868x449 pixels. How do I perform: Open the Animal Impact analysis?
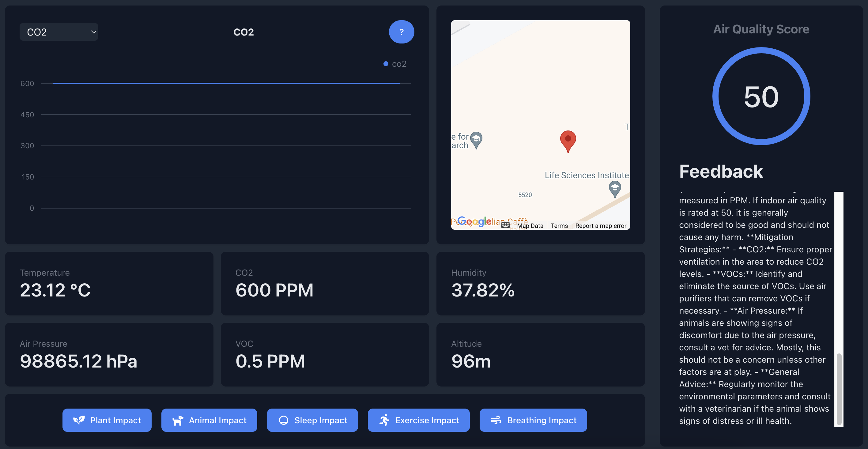click(209, 420)
